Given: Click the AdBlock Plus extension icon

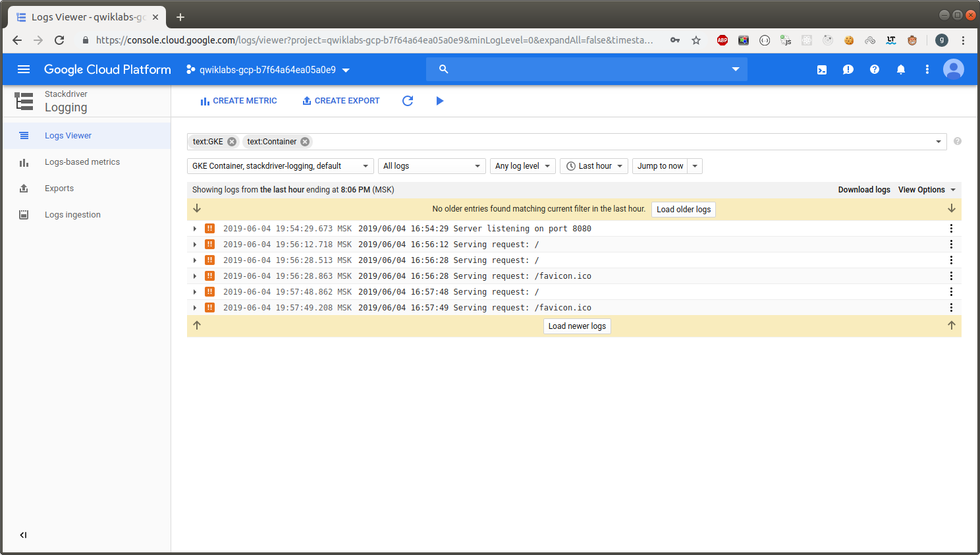Looking at the screenshot, I should pos(722,40).
